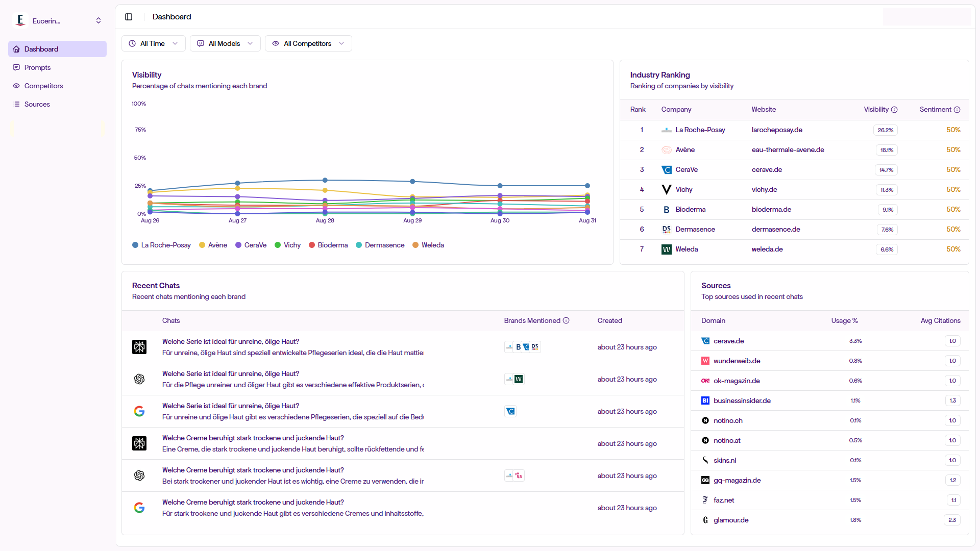This screenshot has height=551, width=980.
Task: Toggle Avène legend entry
Action: pyautogui.click(x=213, y=245)
